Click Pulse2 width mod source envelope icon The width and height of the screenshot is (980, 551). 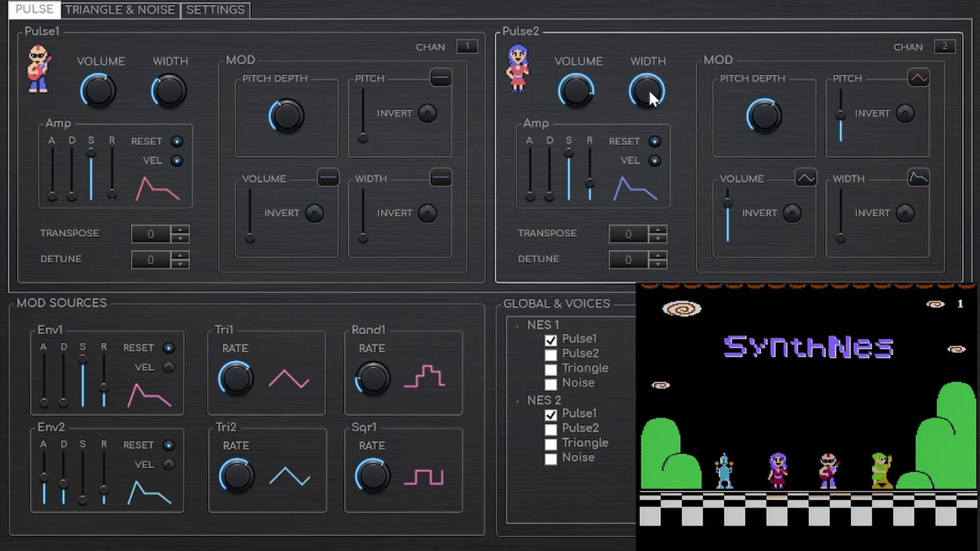[x=918, y=178]
